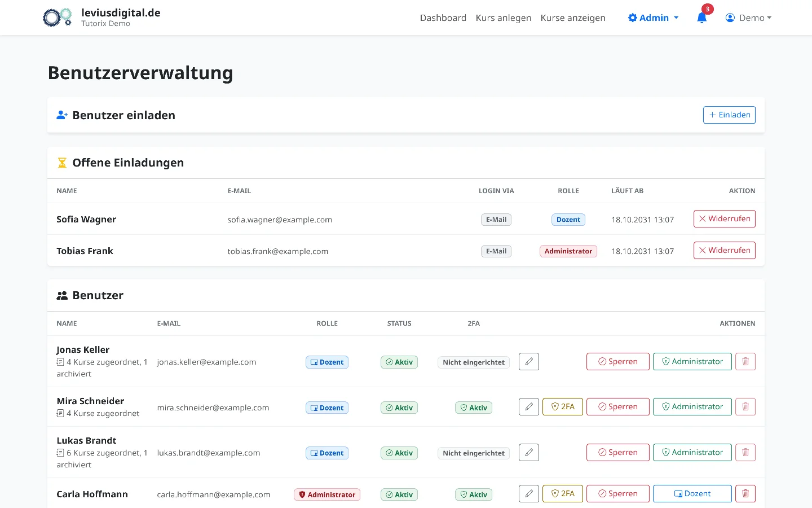The height and width of the screenshot is (508, 812).
Task: Open Kurse anzeigen page
Action: tap(573, 17)
